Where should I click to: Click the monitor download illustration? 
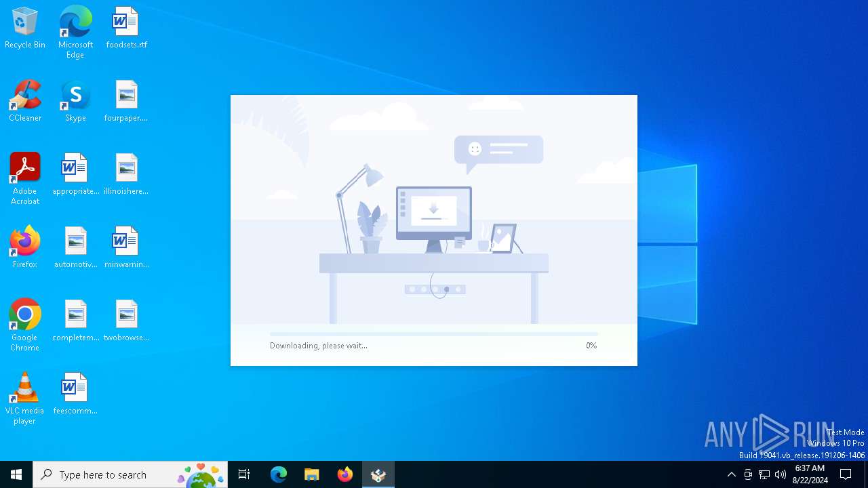click(434, 220)
